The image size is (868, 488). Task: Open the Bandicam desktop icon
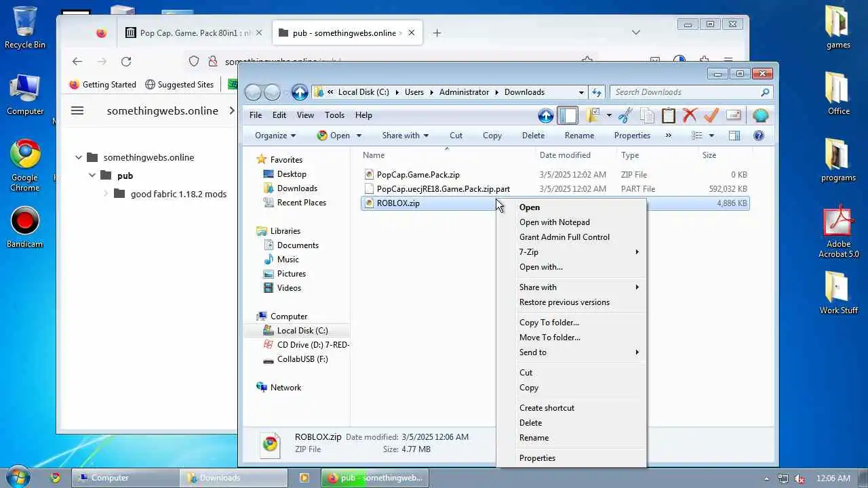pos(25,227)
